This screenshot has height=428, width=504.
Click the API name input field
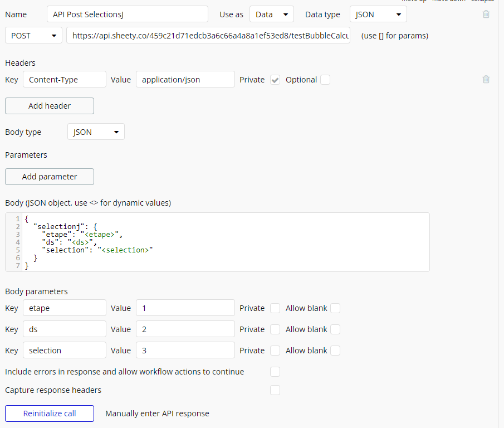coord(127,14)
